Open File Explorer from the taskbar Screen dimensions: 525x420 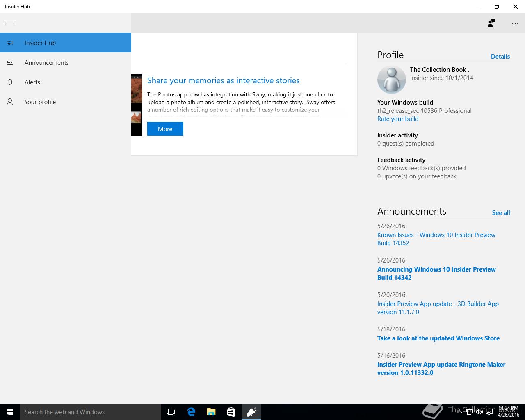click(x=211, y=412)
